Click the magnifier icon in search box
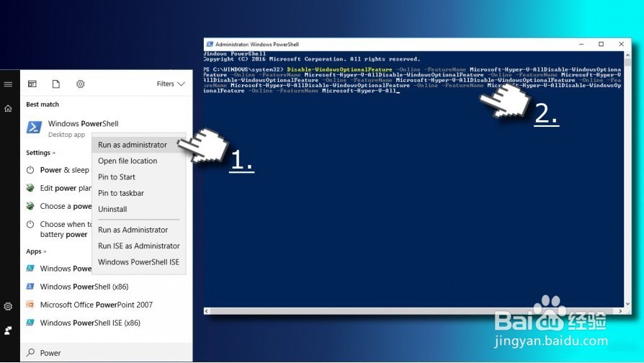This screenshot has height=363, width=644. [30, 352]
